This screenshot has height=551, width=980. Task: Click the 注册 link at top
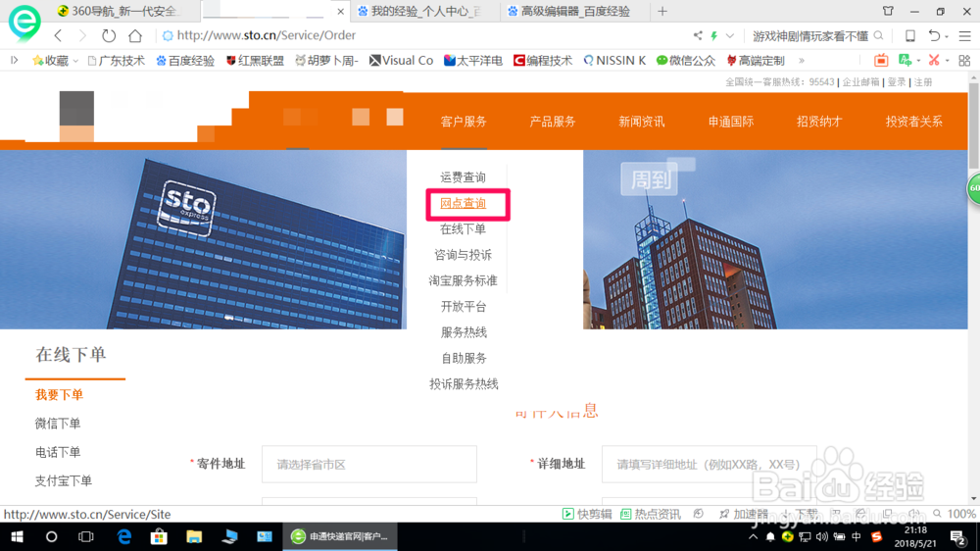[x=923, y=82]
